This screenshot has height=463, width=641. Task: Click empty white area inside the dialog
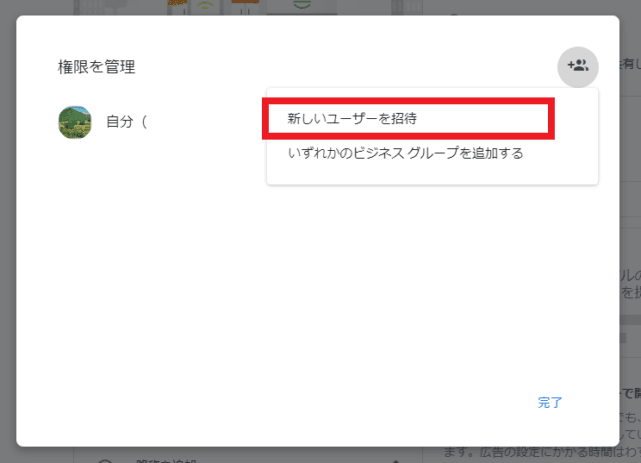[x=300, y=300]
